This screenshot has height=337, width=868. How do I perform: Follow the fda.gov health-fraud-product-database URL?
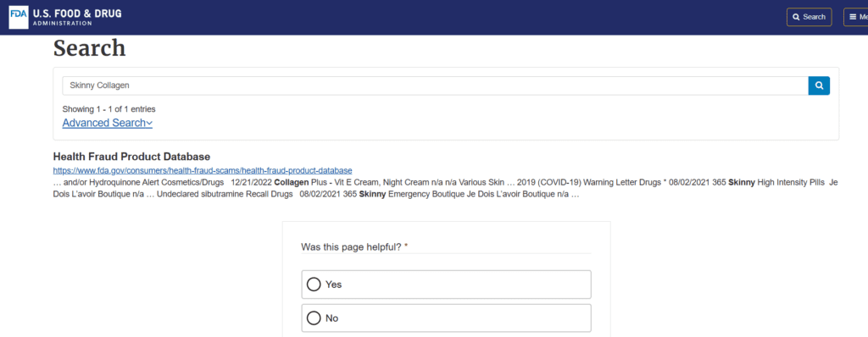[x=203, y=170]
